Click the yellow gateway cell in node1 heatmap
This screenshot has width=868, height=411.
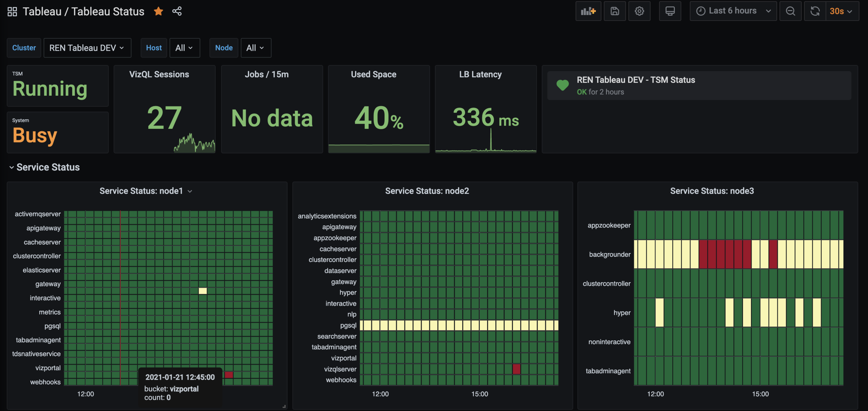tap(203, 291)
